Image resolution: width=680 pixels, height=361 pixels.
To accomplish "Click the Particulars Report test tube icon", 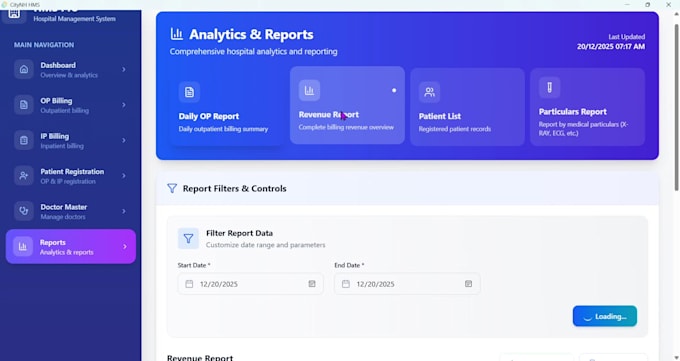I will click(549, 88).
